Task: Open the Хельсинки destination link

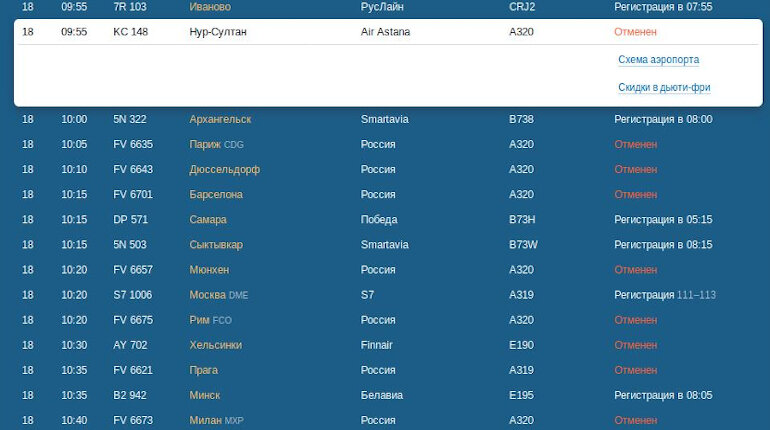Action: point(216,345)
